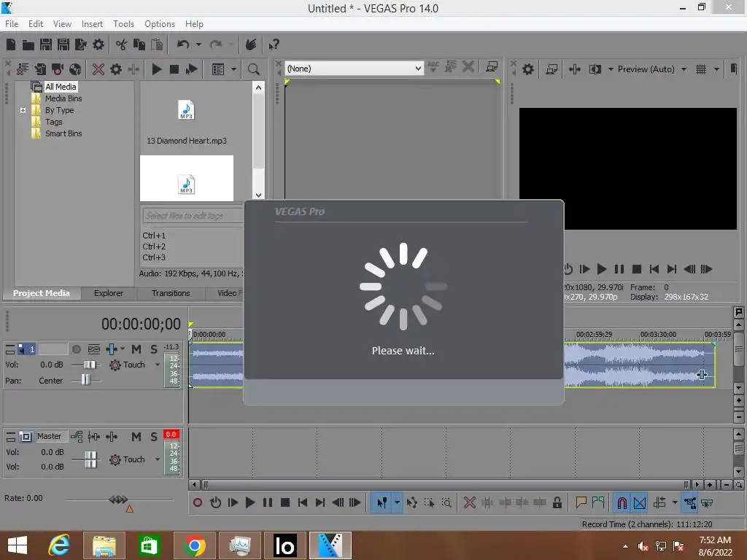Solo the Master bus
This screenshot has width=747, height=560.
pyautogui.click(x=154, y=437)
